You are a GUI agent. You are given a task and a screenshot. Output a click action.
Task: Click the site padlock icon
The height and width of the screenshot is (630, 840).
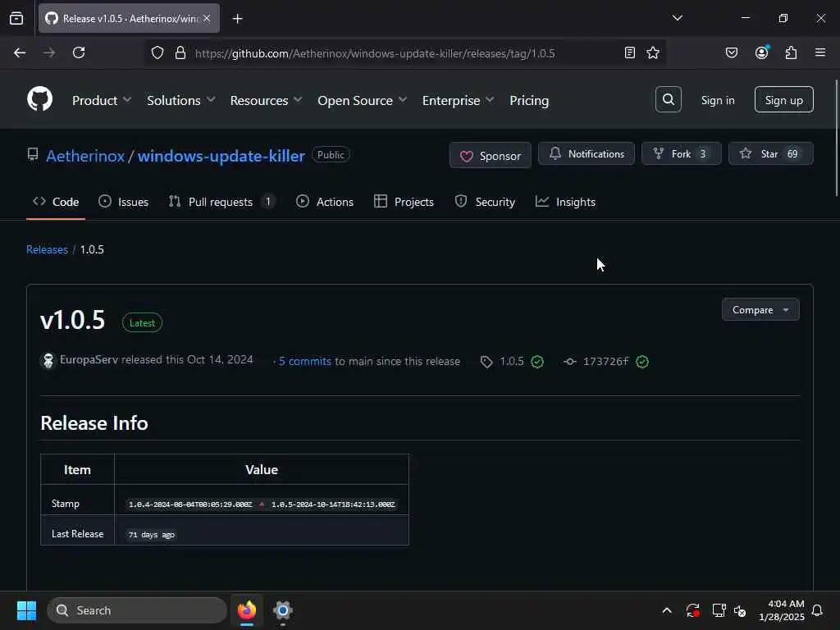180,52
